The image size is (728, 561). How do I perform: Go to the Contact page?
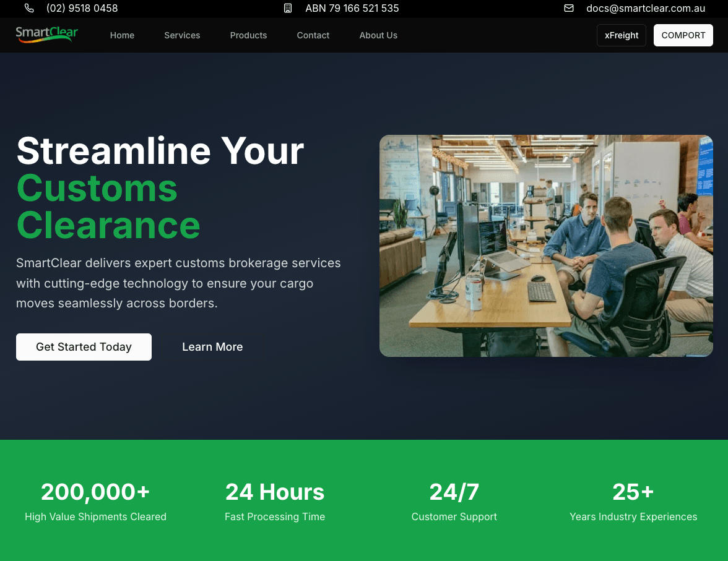point(313,35)
